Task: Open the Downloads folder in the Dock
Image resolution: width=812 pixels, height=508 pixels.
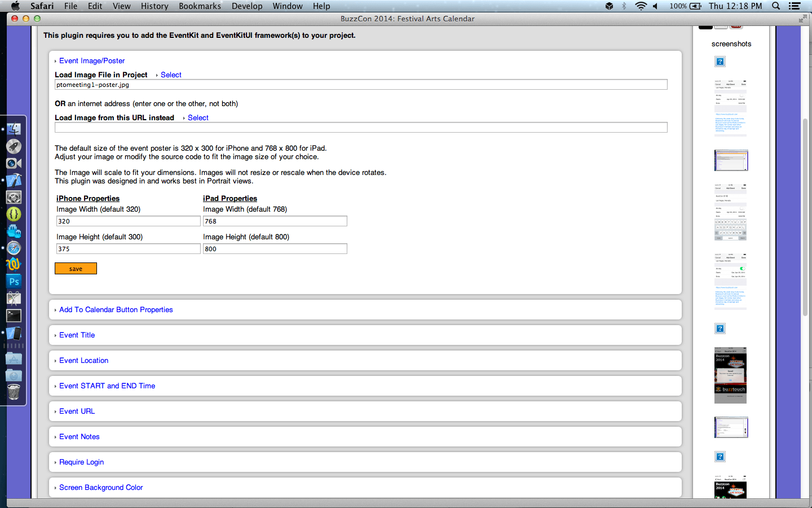Action: [14, 375]
